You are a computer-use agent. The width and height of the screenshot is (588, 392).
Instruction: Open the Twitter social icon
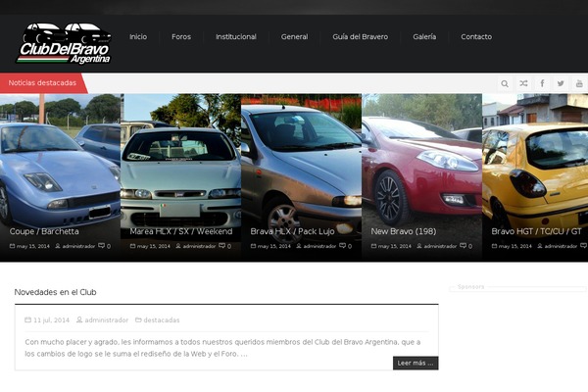561,83
